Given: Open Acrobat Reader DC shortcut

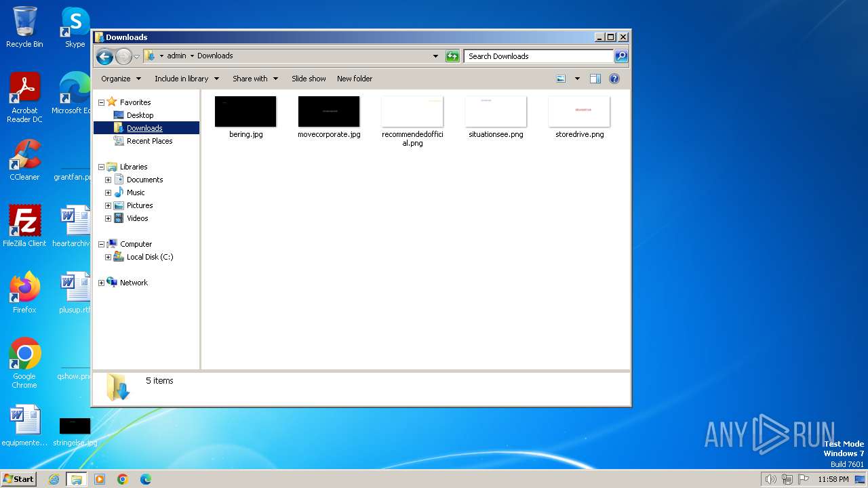Looking at the screenshot, I should 24,98.
